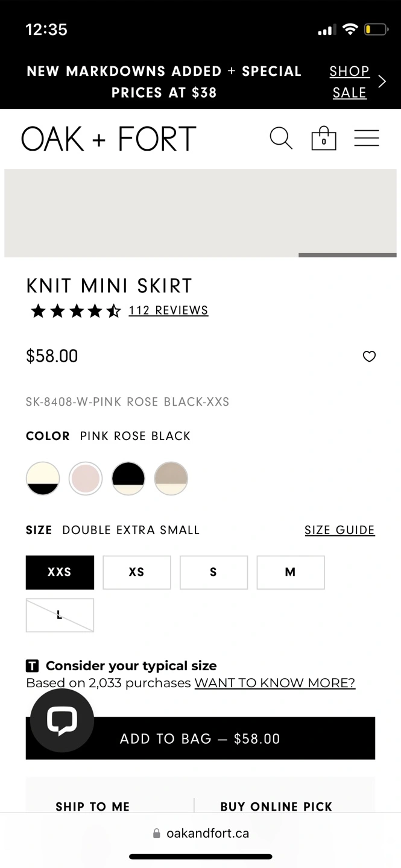Click the banner's right arrow chevron
This screenshot has height=868, width=401.
click(382, 81)
